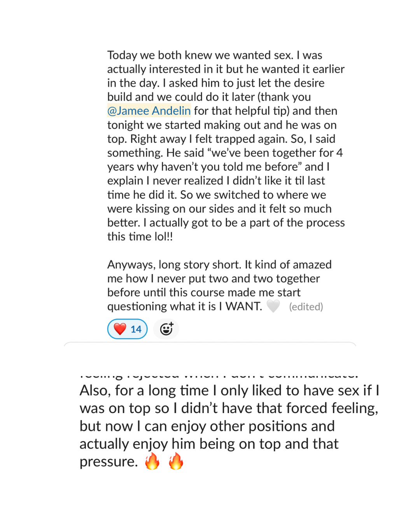Click the add reaction smiley icon
420x525 pixels.
coord(166,329)
